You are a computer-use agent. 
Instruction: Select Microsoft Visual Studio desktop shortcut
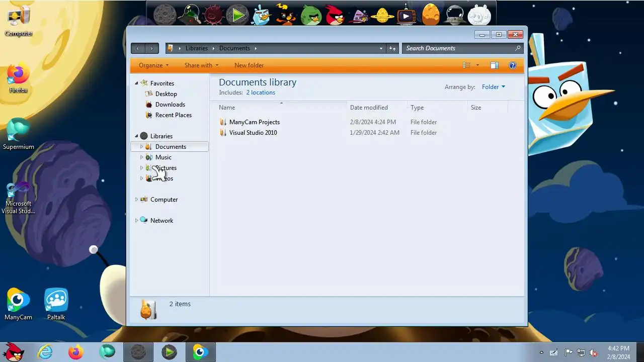[x=19, y=198]
